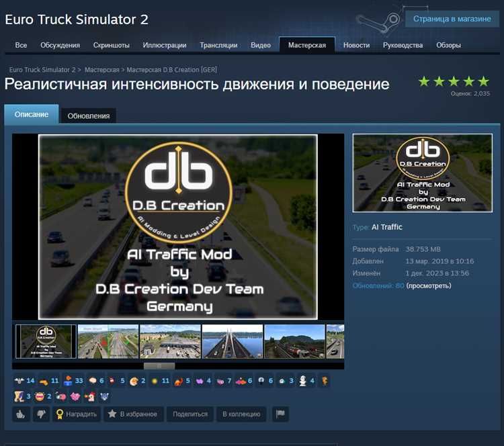Image resolution: width=504 pixels, height=446 pixels.
Task: Click the sidebar D.B Creation preview image
Action: coord(423,173)
